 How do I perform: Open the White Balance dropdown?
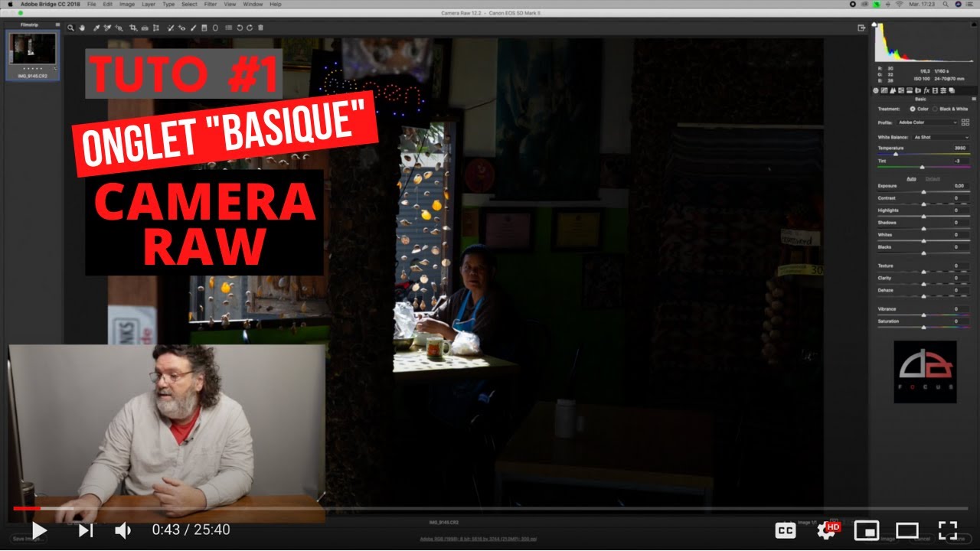pos(941,138)
